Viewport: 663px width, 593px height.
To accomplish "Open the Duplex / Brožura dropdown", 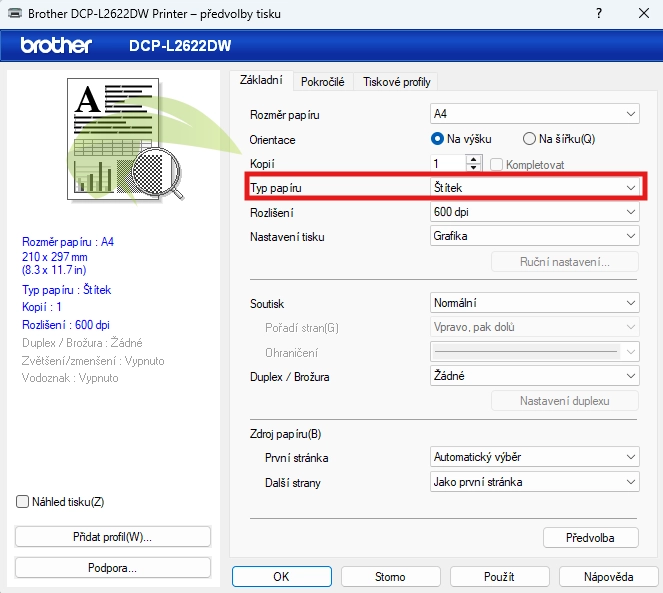I will tap(534, 376).
